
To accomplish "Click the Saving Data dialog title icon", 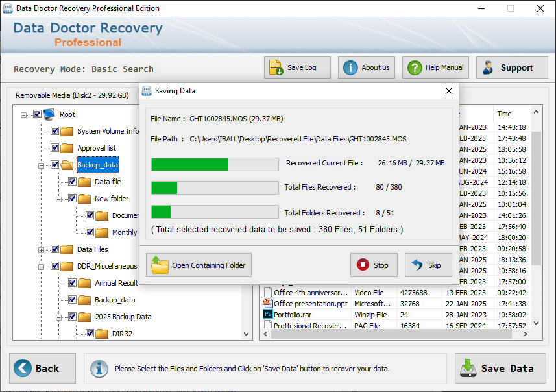I will pyautogui.click(x=147, y=91).
